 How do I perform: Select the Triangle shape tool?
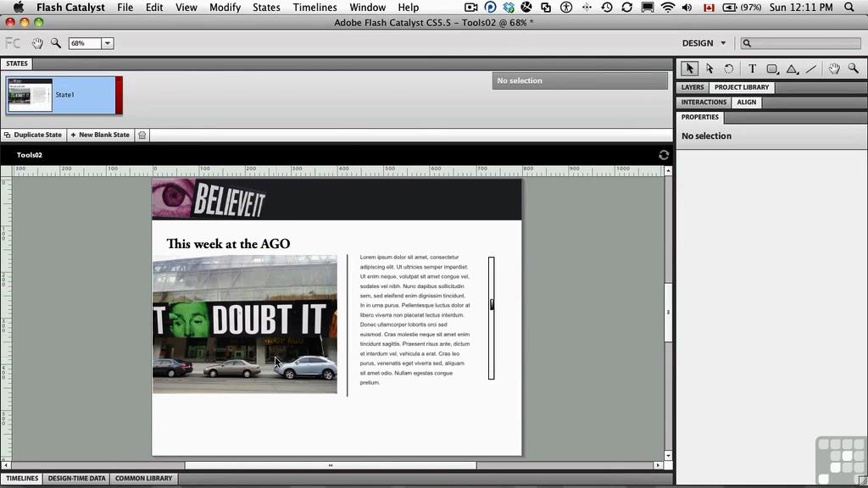[x=793, y=69]
